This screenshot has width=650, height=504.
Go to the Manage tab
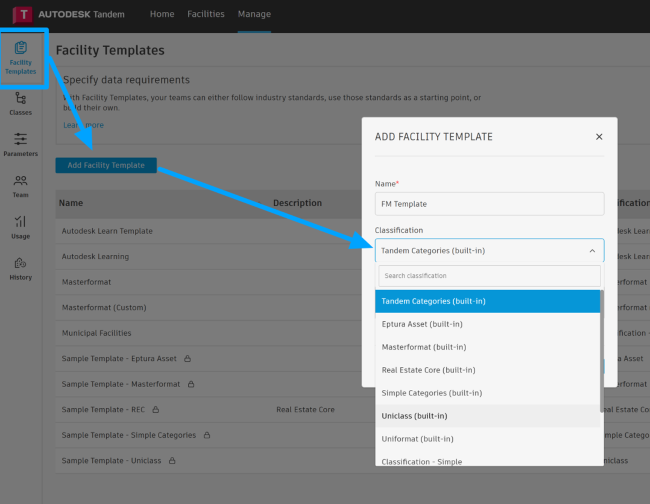pyautogui.click(x=254, y=14)
